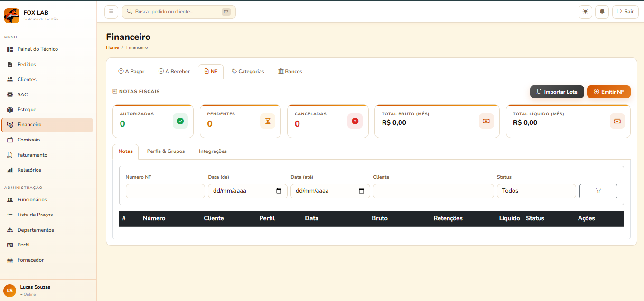
Task: Click the Home breadcrumb link
Action: [112, 47]
